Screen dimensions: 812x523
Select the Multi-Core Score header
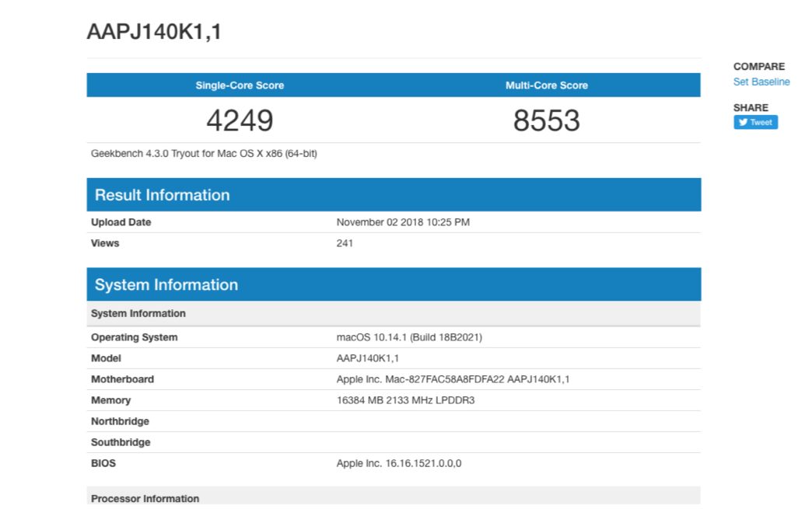click(x=546, y=85)
